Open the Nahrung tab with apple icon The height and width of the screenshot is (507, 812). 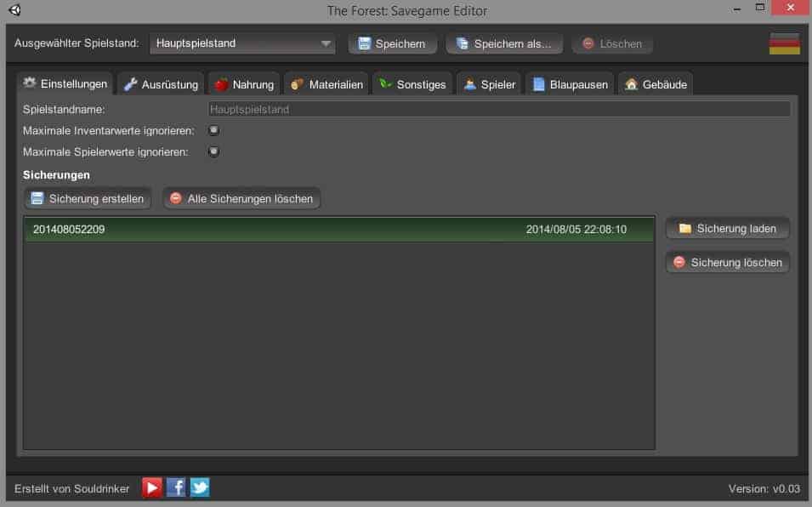point(243,84)
